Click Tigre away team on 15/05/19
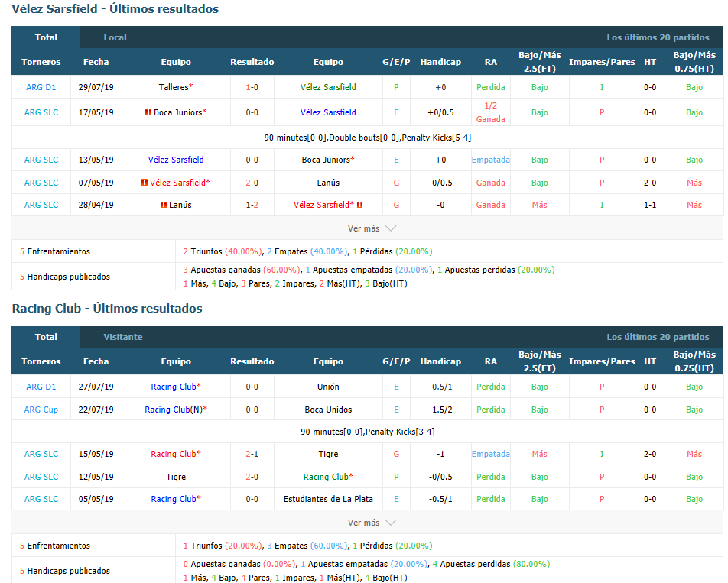The image size is (728, 583). (x=328, y=454)
